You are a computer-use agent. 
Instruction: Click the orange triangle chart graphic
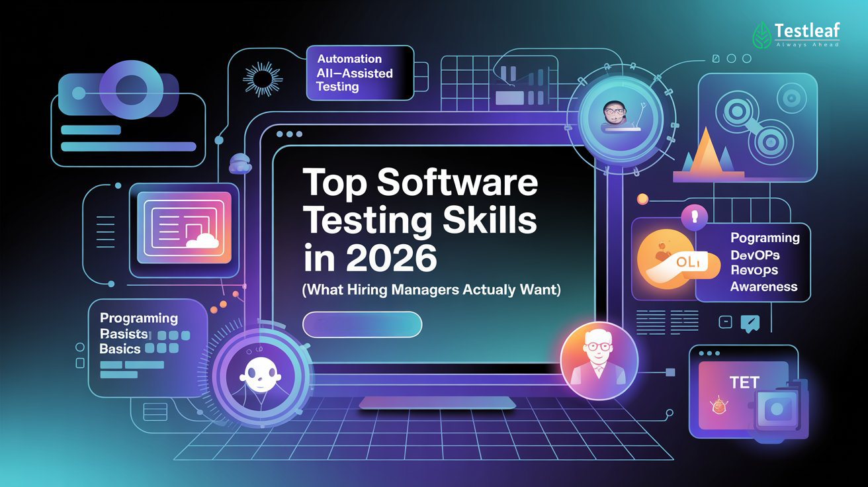click(708, 155)
